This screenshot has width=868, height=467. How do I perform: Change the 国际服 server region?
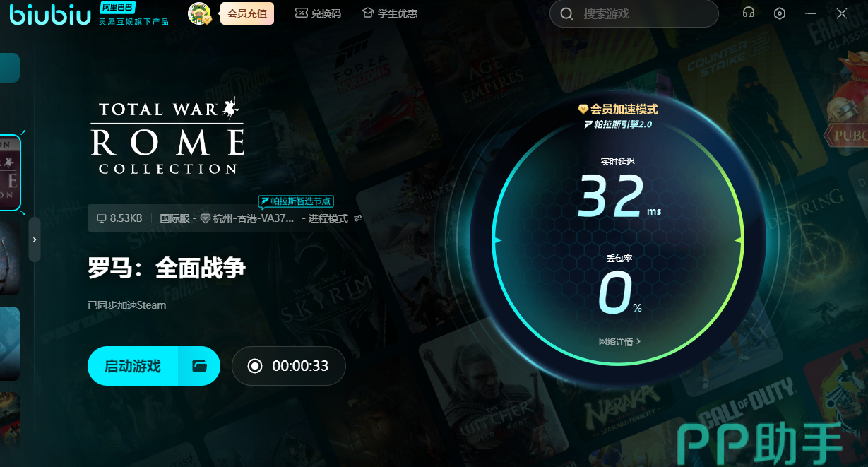(174, 218)
